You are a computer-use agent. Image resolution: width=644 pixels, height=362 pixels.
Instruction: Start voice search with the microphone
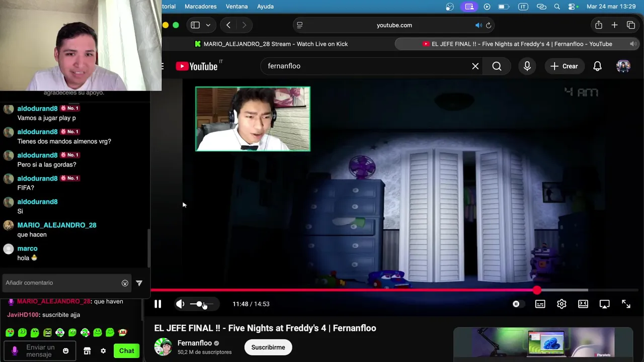point(527,66)
